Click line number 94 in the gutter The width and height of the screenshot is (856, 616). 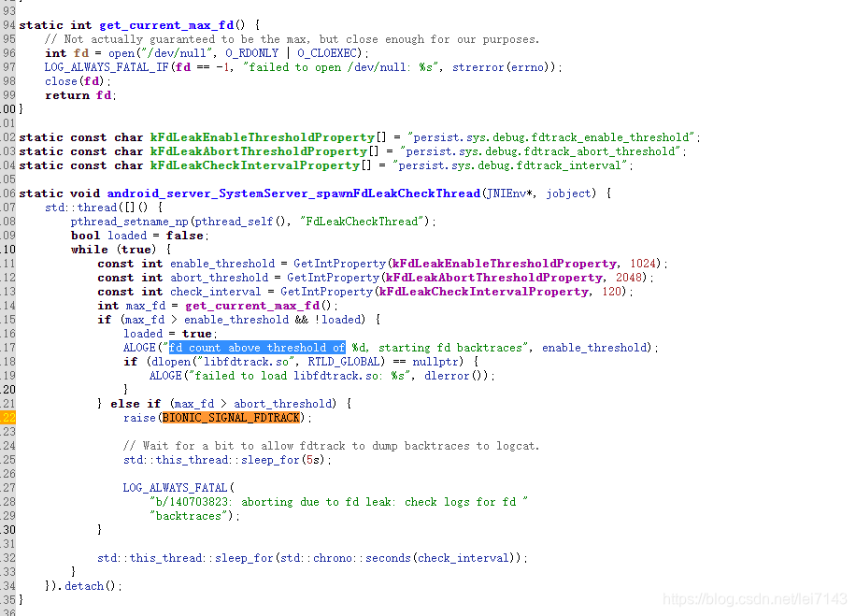pos(9,24)
